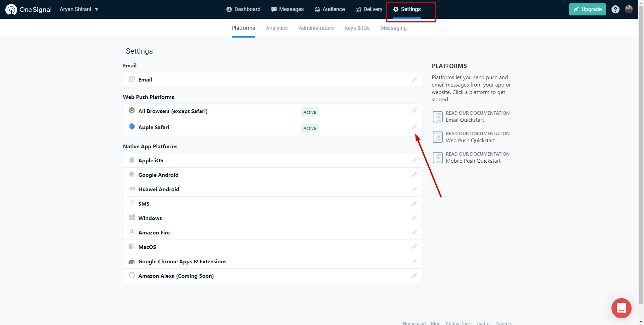
Task: Click the Android robot icon
Action: coord(132,174)
